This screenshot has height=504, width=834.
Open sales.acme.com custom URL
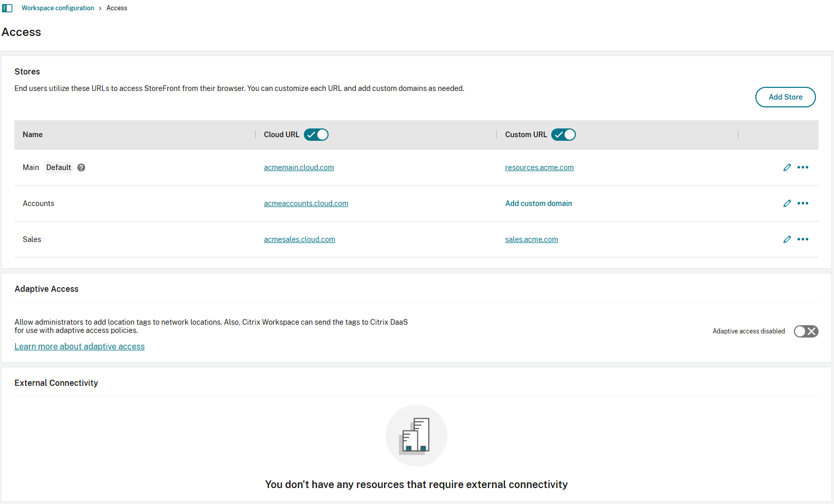click(x=532, y=239)
